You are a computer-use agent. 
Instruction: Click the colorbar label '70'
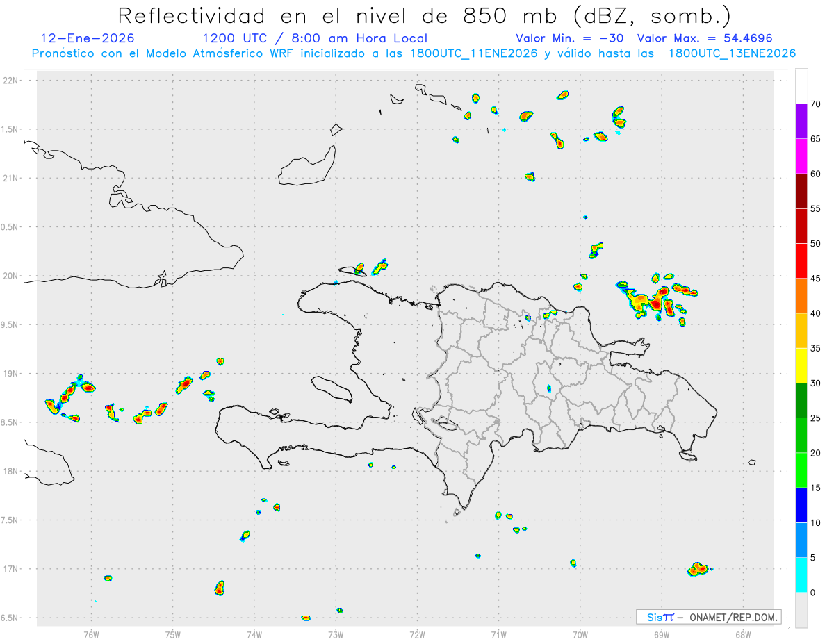click(816, 104)
